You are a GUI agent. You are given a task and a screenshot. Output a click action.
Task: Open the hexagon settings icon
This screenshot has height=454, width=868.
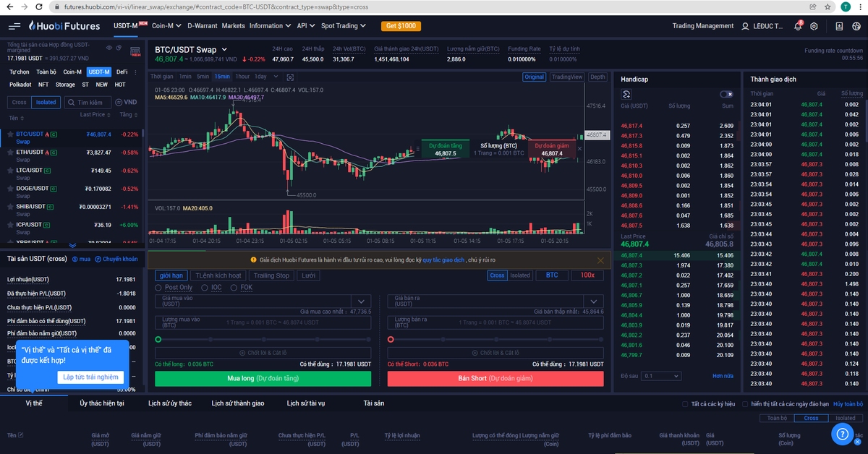[814, 26]
